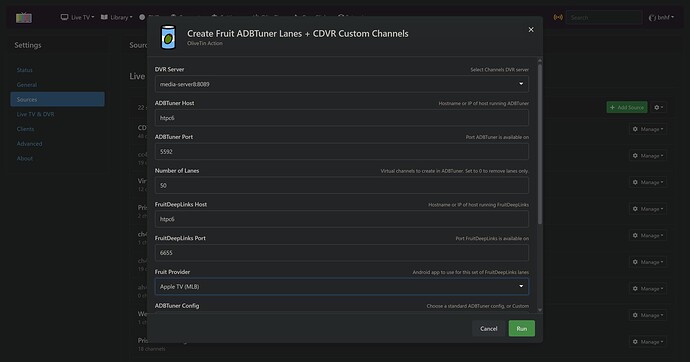The width and height of the screenshot is (690, 362).
Task: Select Advanced in the Settings sidebar
Action: [x=29, y=143]
